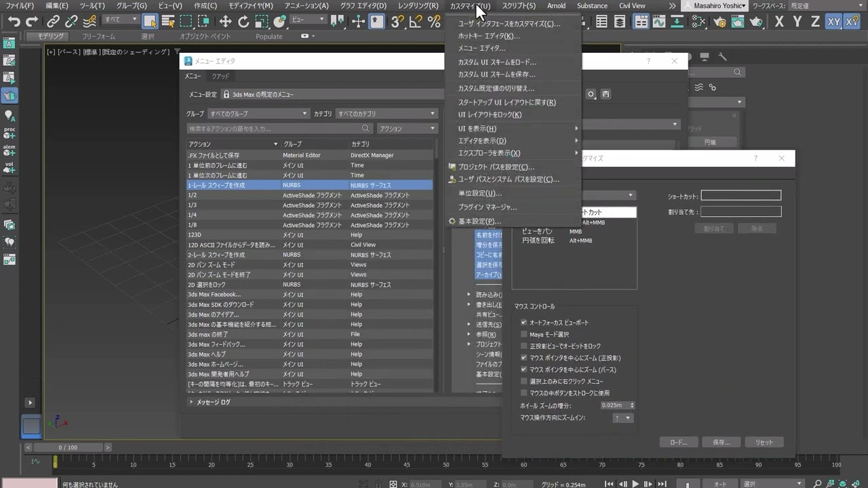
Task: Choose 基本設定(P)... menu entry
Action: point(513,221)
